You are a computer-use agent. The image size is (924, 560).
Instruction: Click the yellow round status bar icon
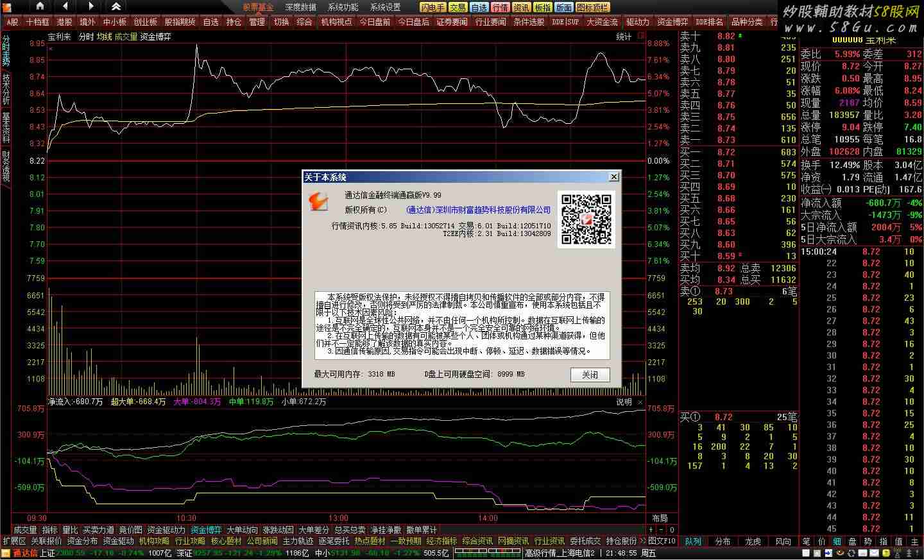886,553
